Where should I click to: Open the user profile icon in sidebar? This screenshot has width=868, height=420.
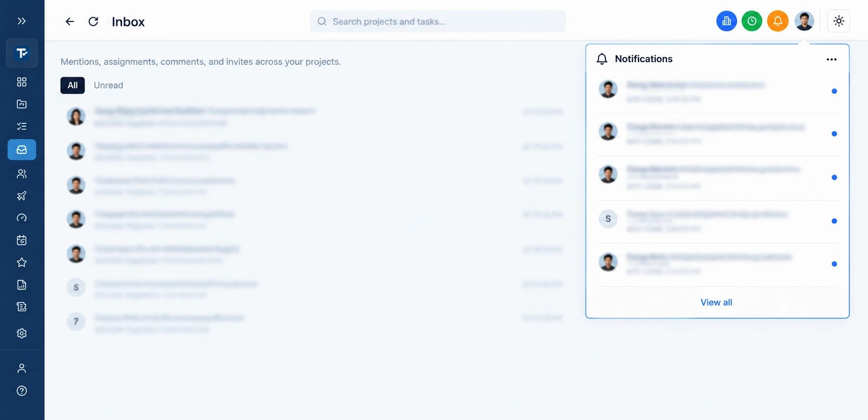(x=22, y=368)
